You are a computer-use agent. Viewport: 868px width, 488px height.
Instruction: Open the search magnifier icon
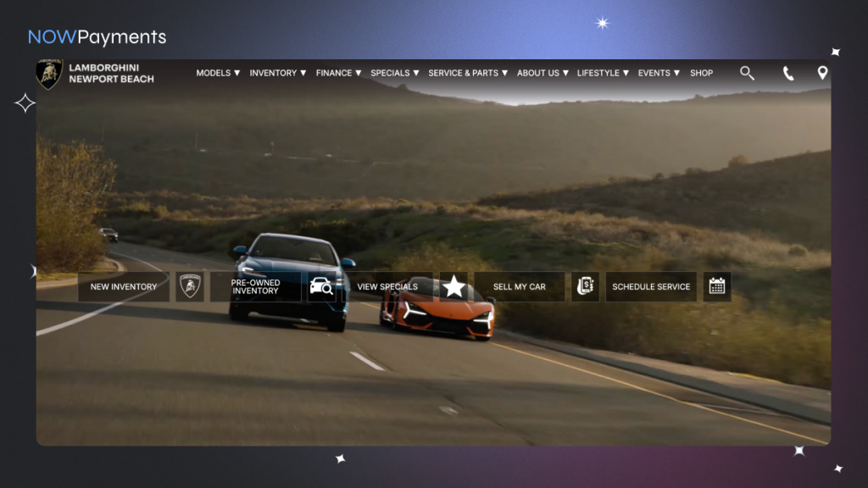(x=747, y=73)
